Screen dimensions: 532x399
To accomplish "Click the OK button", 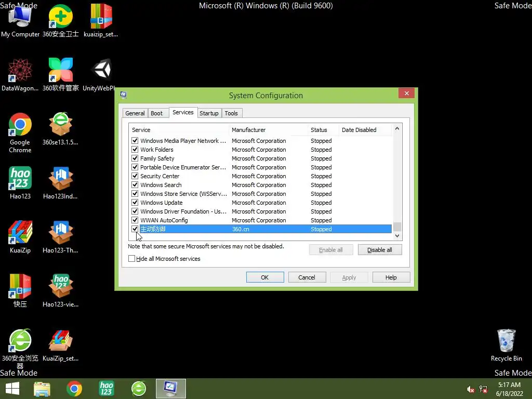I will tap(265, 277).
